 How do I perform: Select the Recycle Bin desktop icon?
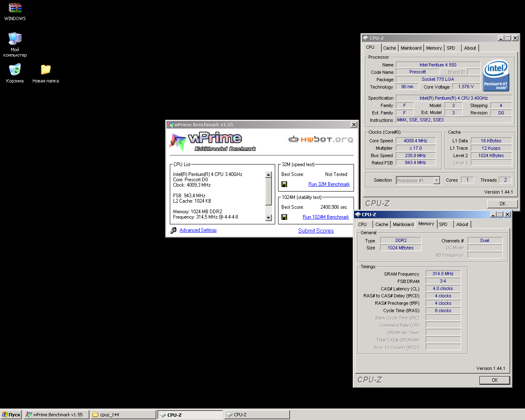coord(15,70)
